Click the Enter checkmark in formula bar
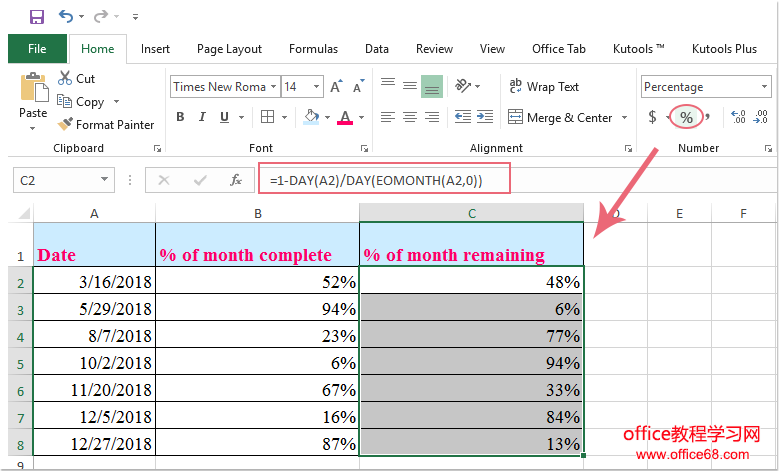This screenshot has height=471, width=779. 200,180
